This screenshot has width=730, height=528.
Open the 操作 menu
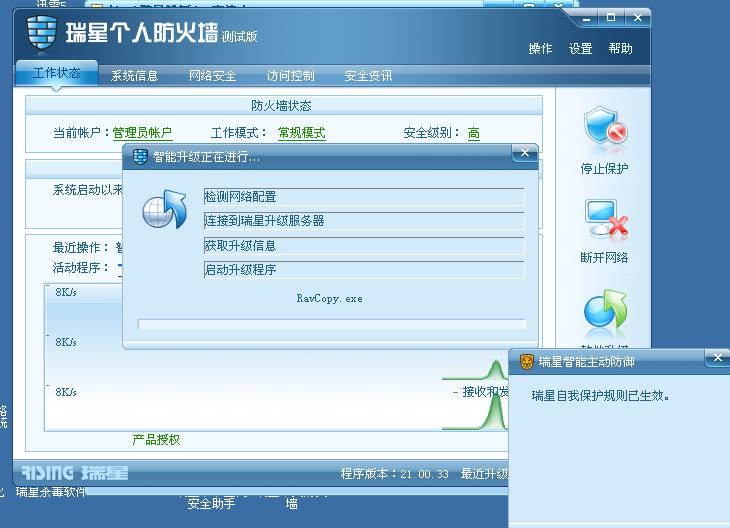click(540, 48)
